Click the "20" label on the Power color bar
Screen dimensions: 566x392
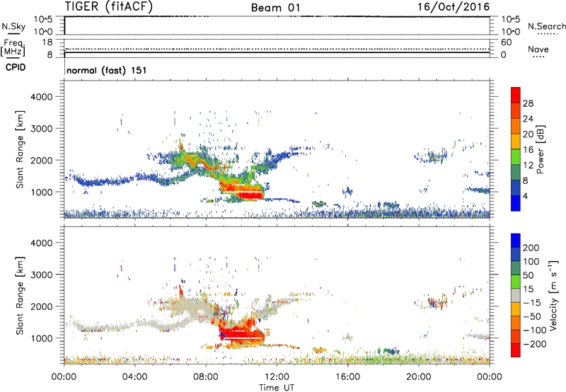pos(528,134)
